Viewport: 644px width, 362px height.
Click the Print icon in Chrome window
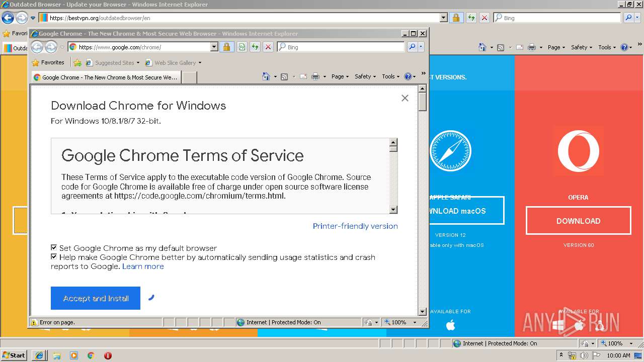(x=315, y=76)
